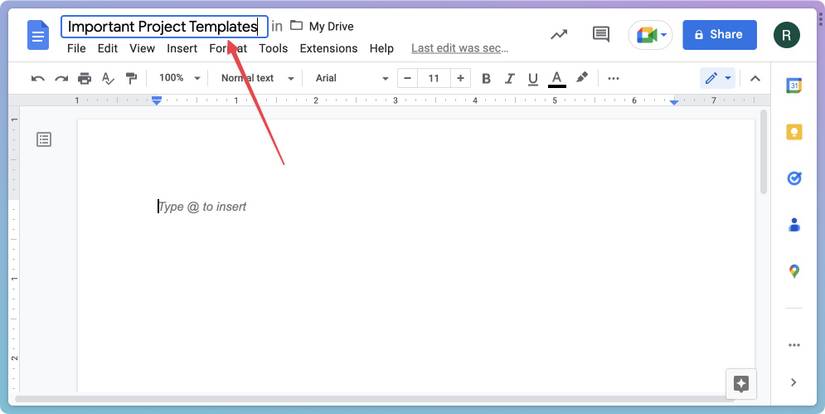Toggle Underline formatting
The width and height of the screenshot is (825, 414).
(533, 78)
